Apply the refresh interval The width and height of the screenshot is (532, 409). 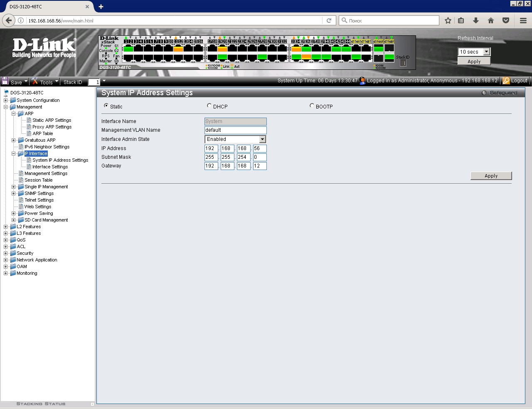(x=474, y=61)
